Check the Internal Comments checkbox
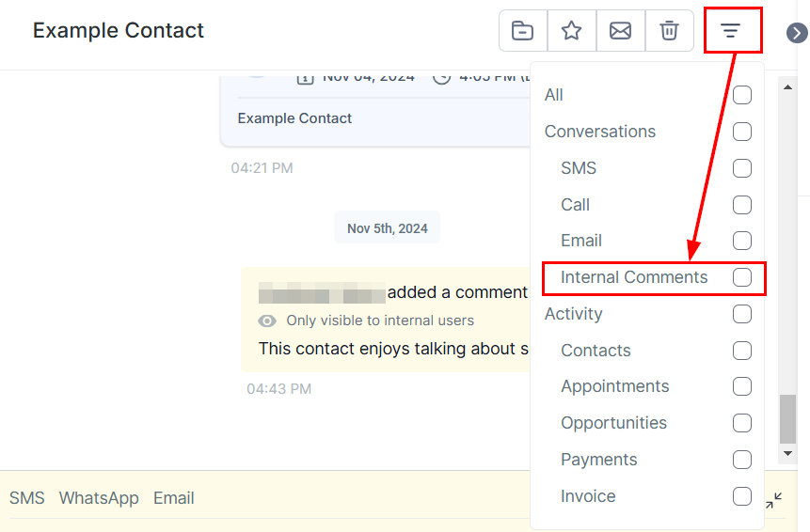 click(742, 277)
